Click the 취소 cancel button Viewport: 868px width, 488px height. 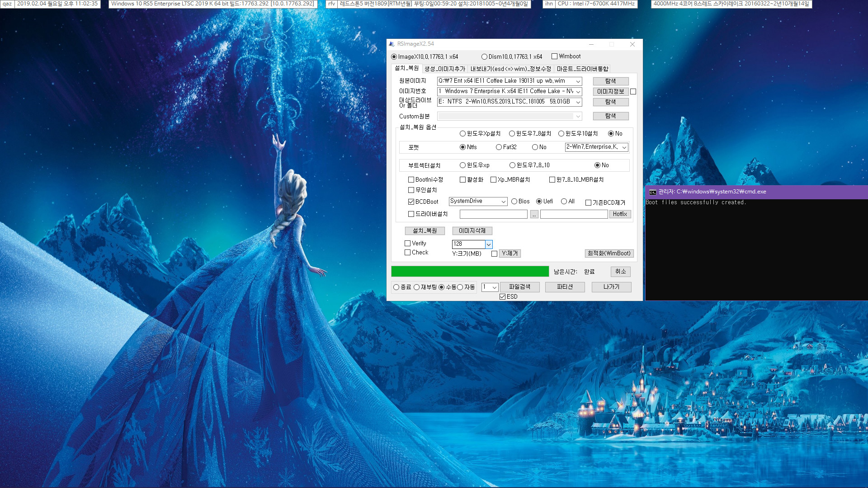click(x=620, y=272)
